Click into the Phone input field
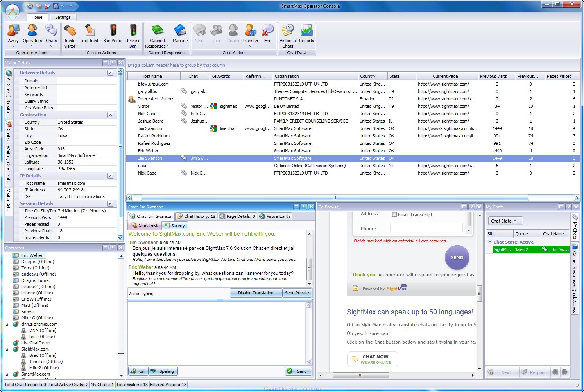This screenshot has height=392, width=584. tap(426, 228)
